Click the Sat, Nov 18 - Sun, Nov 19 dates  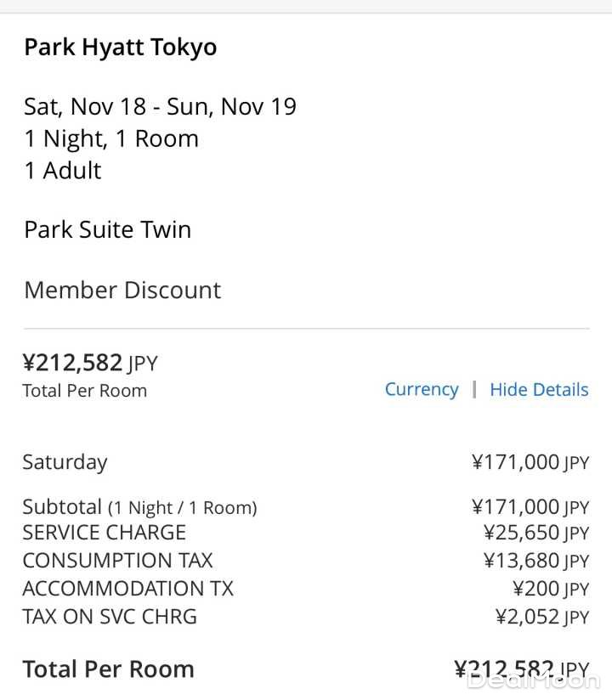pos(160,106)
